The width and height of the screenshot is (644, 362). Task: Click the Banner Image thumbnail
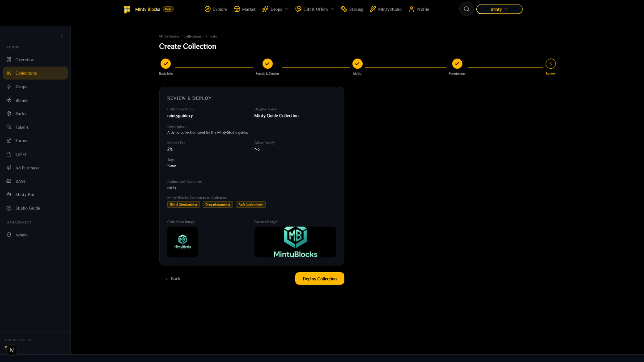295,242
